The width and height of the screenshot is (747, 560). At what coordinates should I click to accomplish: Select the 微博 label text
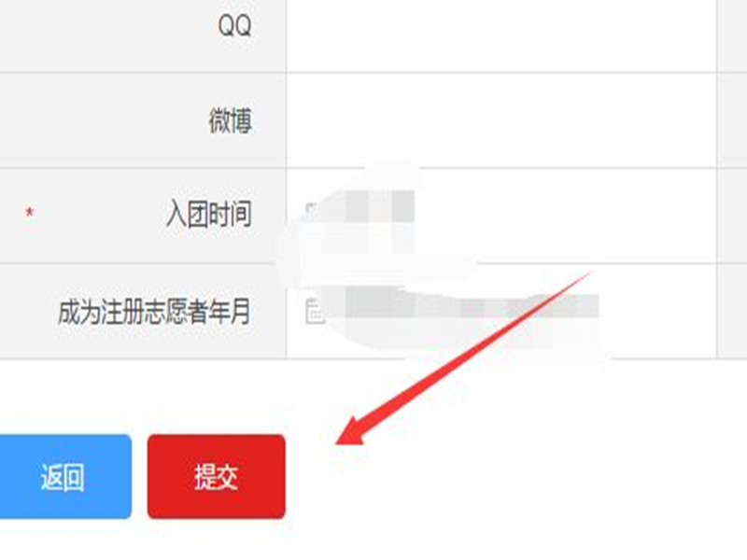tap(230, 120)
